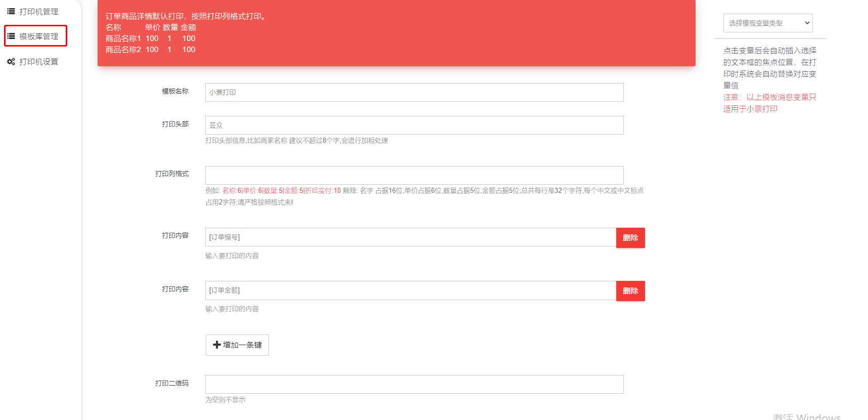Viewport: 868px width, 420px height.
Task: Click the input containing [订单金额]
Action: [x=410, y=290]
